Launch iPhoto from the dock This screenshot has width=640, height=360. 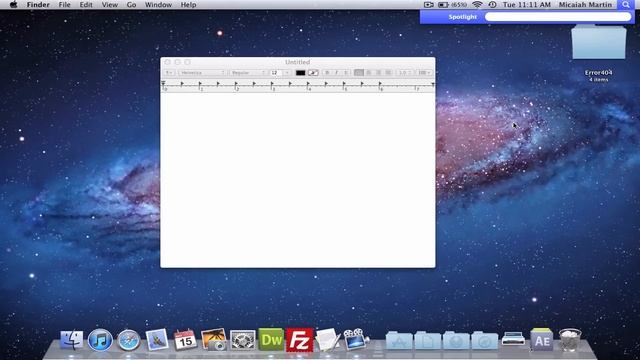click(214, 340)
